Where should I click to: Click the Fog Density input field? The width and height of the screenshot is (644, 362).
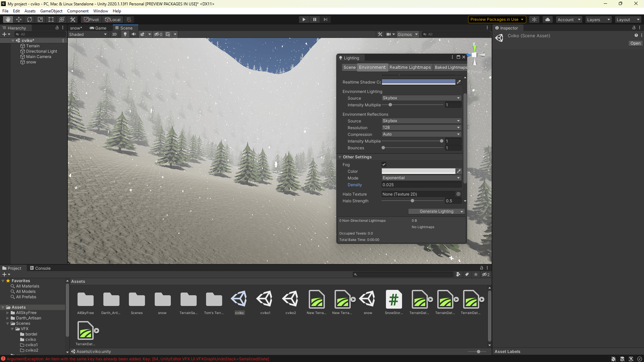point(421,185)
